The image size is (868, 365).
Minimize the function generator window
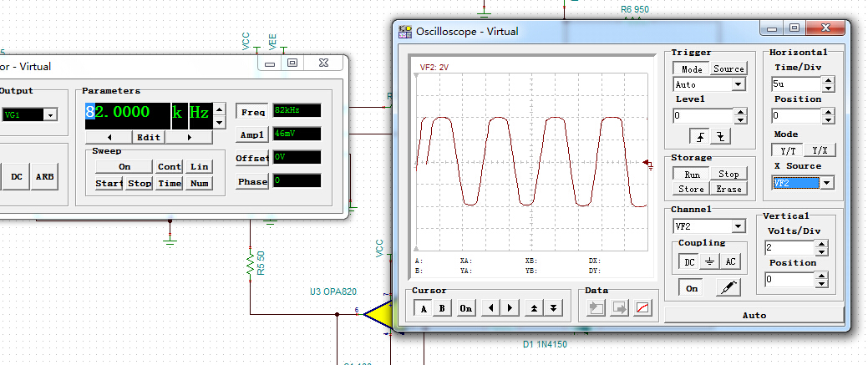270,63
